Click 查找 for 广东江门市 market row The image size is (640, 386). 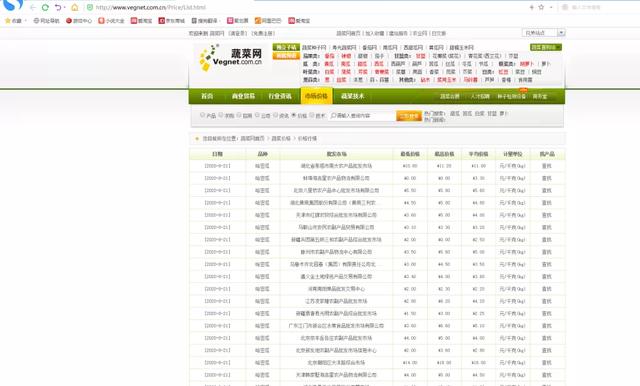point(547,326)
